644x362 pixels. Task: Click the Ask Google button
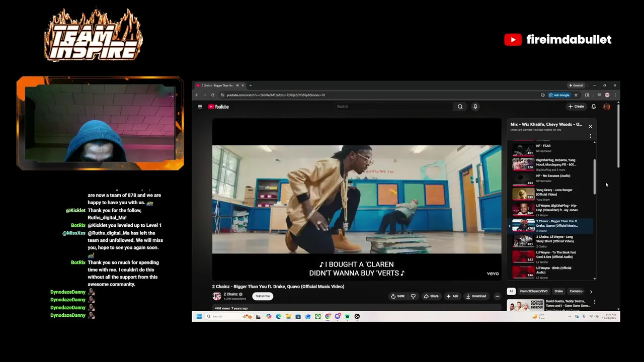pyautogui.click(x=559, y=95)
